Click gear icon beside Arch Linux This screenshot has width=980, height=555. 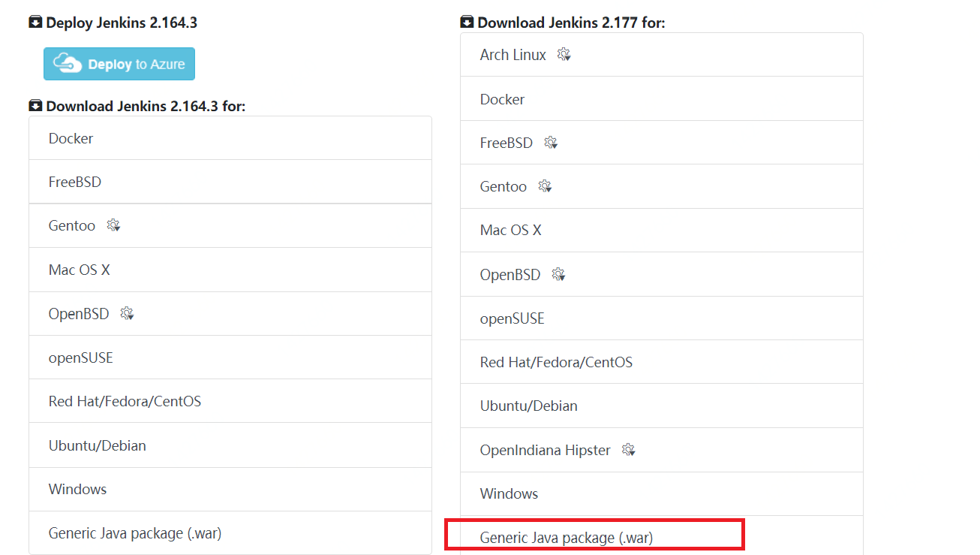pos(564,55)
